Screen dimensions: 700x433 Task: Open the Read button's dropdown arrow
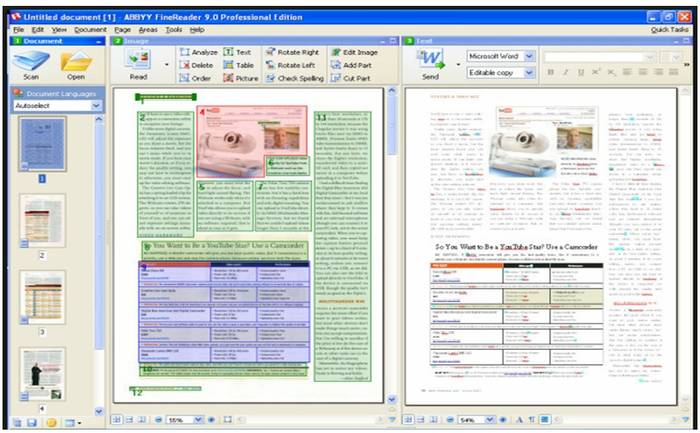point(167,65)
